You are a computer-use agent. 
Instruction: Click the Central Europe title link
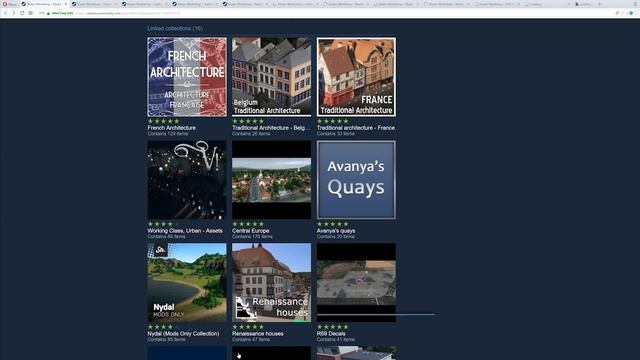point(251,231)
